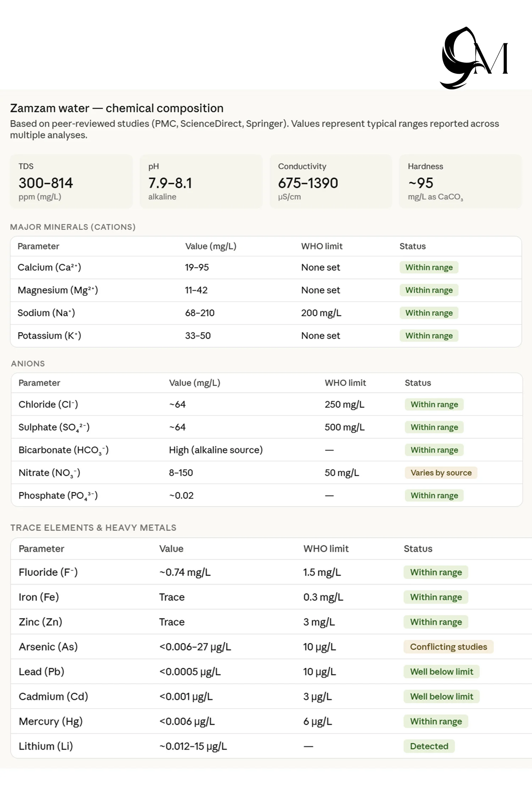Viewport: 532px width, 798px height.
Task: Click the Hardness ~95 summary card
Action: click(x=460, y=181)
